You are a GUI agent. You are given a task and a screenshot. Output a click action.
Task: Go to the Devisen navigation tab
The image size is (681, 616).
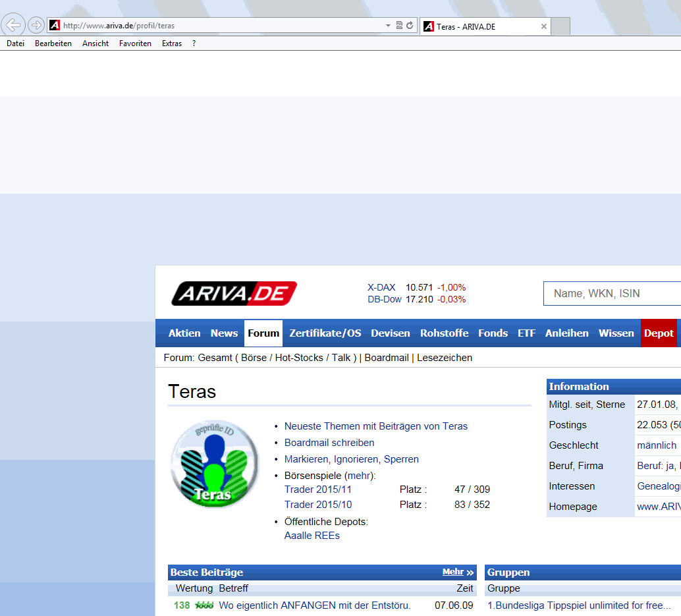pos(390,333)
